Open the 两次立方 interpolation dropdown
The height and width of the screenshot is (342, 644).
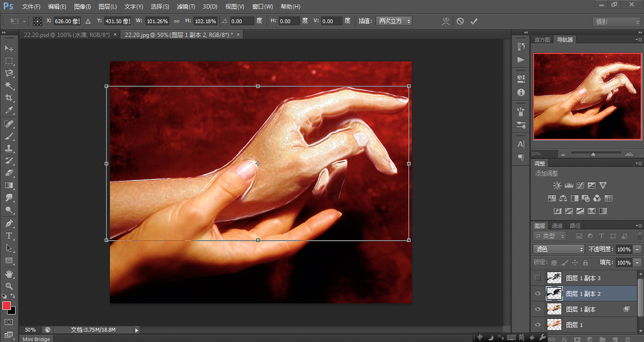tap(394, 21)
